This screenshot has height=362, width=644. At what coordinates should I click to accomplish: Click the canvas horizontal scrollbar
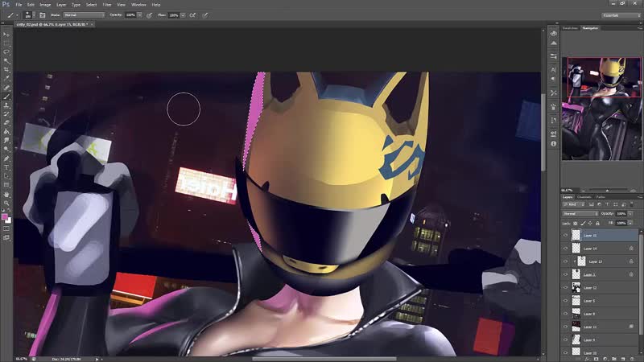pyautogui.click(x=324, y=359)
